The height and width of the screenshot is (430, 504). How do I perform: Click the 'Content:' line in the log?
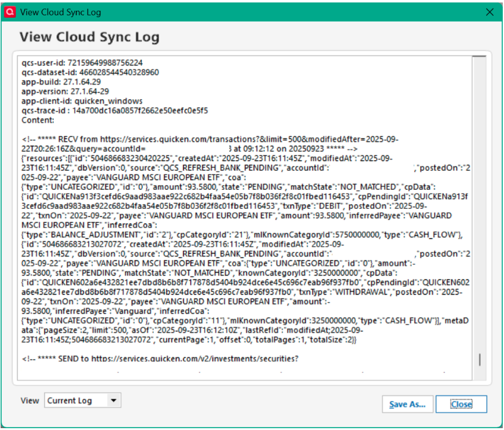[x=38, y=120]
